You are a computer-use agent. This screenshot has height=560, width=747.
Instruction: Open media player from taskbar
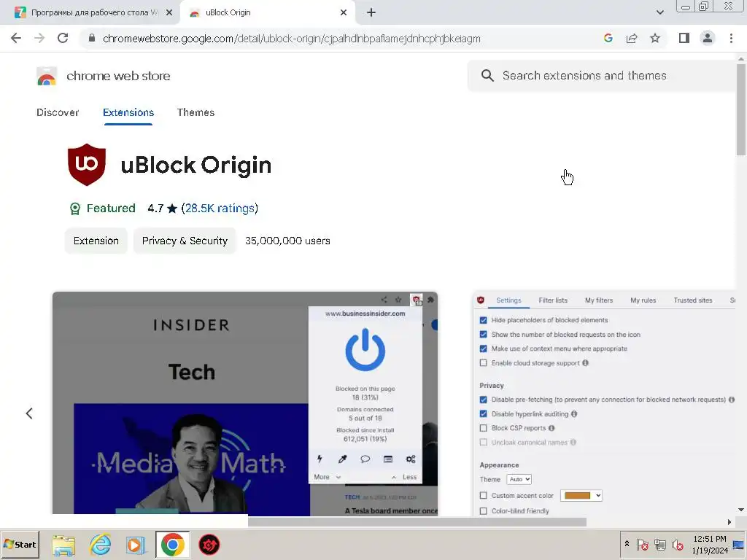pyautogui.click(x=136, y=545)
